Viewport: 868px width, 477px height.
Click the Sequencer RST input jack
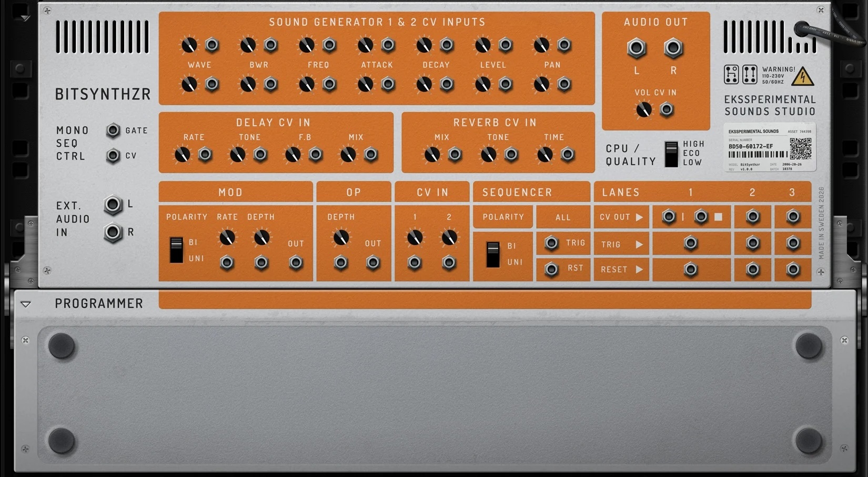click(x=551, y=269)
